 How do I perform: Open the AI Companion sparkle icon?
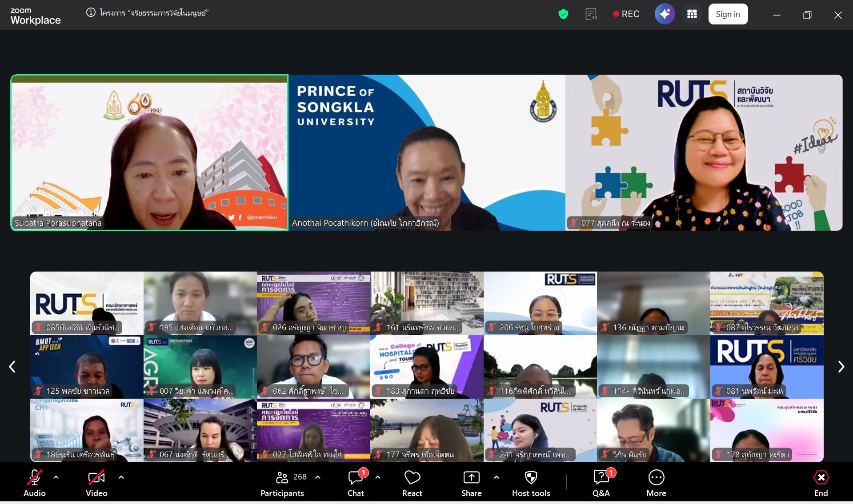[665, 14]
